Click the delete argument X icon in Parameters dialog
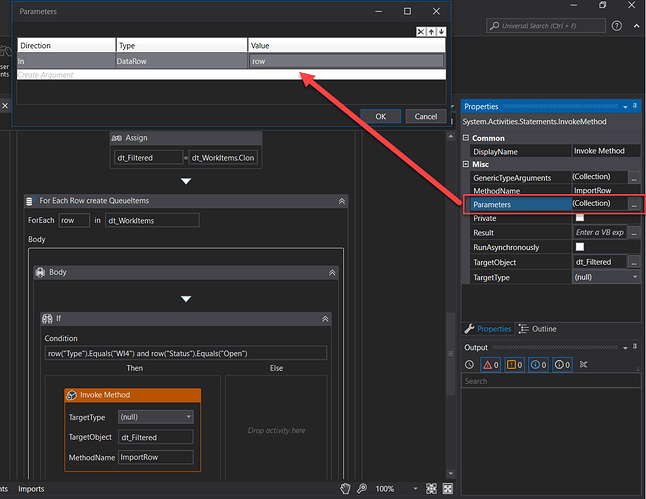 tap(421, 32)
